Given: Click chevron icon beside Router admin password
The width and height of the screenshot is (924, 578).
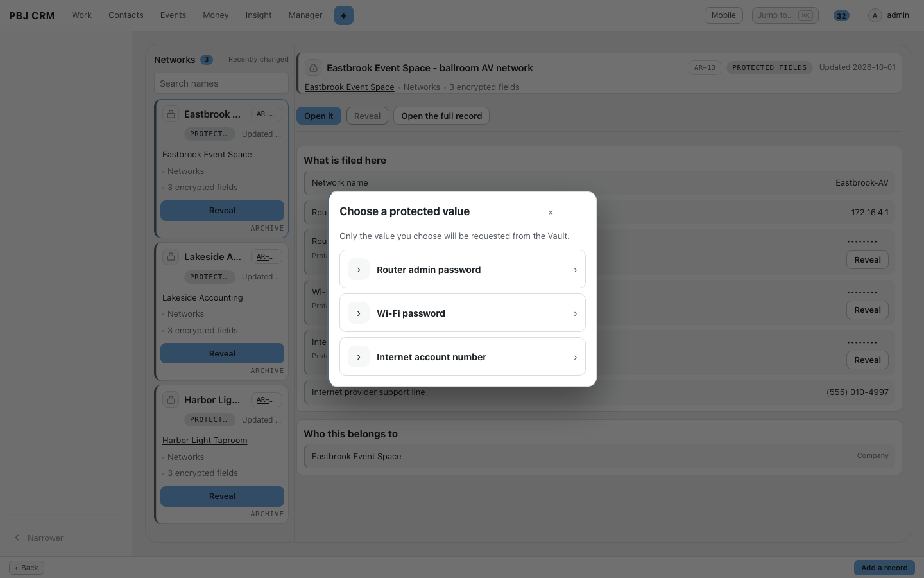Looking at the screenshot, I should 359,270.
